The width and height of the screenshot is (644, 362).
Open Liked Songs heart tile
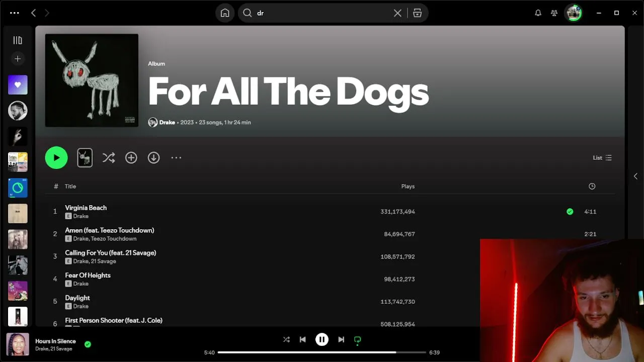point(18,85)
